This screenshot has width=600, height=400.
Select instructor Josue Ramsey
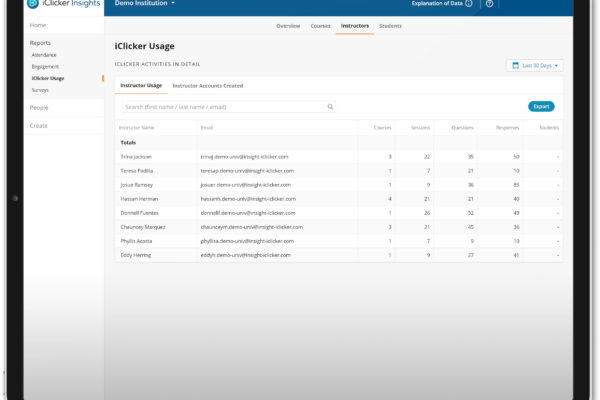[x=137, y=185]
